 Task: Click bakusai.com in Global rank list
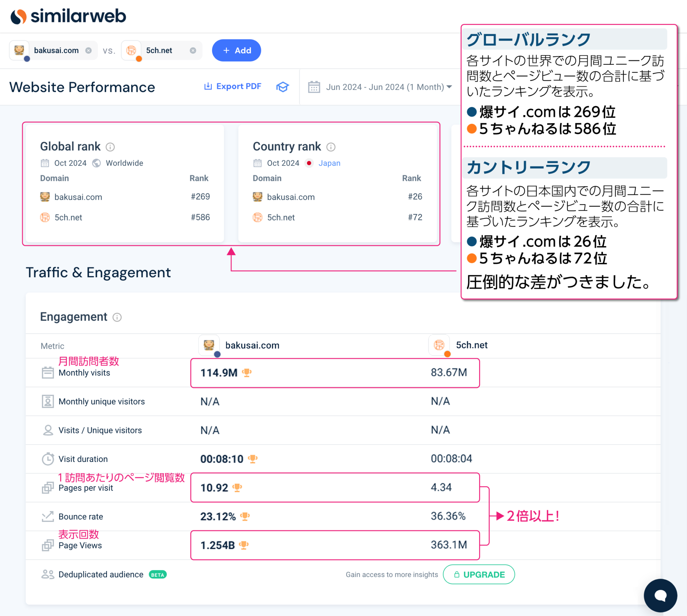point(78,197)
